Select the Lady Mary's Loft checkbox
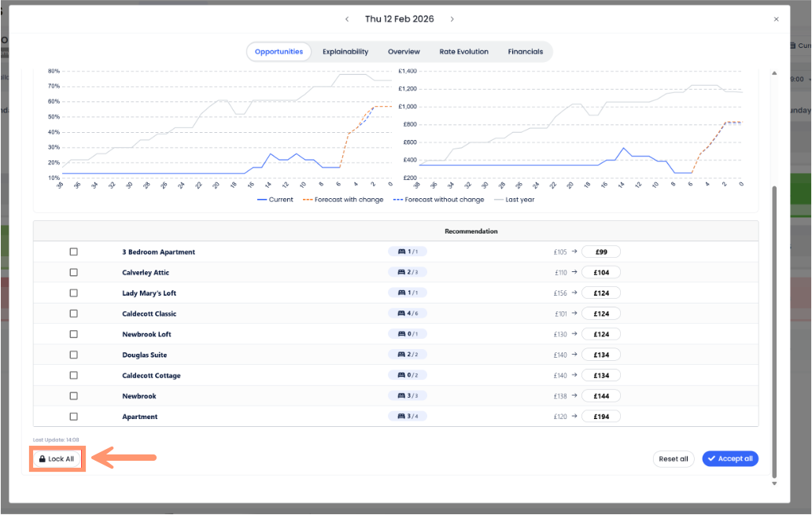The width and height of the screenshot is (812, 515). [74, 293]
